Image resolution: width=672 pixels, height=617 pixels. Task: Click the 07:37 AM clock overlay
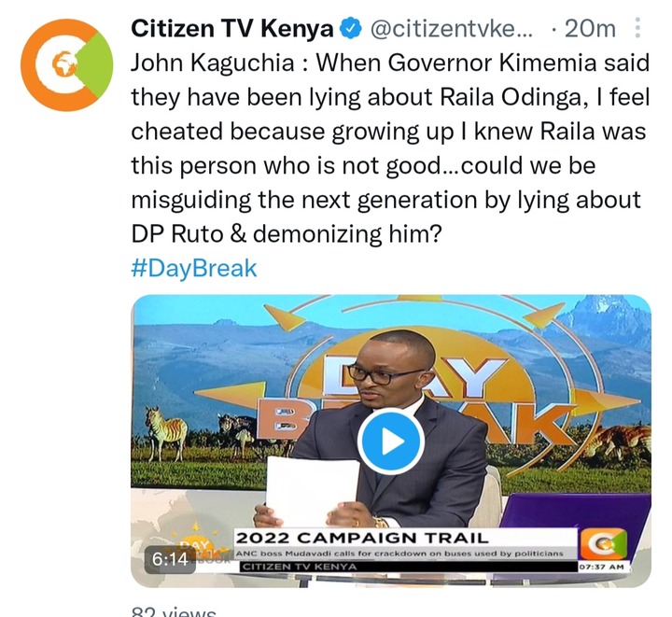[601, 567]
